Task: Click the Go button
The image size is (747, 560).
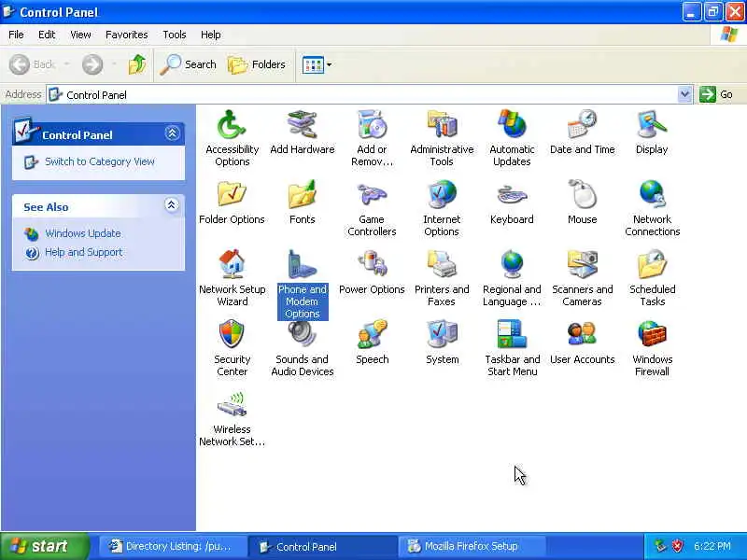Action: tap(716, 94)
